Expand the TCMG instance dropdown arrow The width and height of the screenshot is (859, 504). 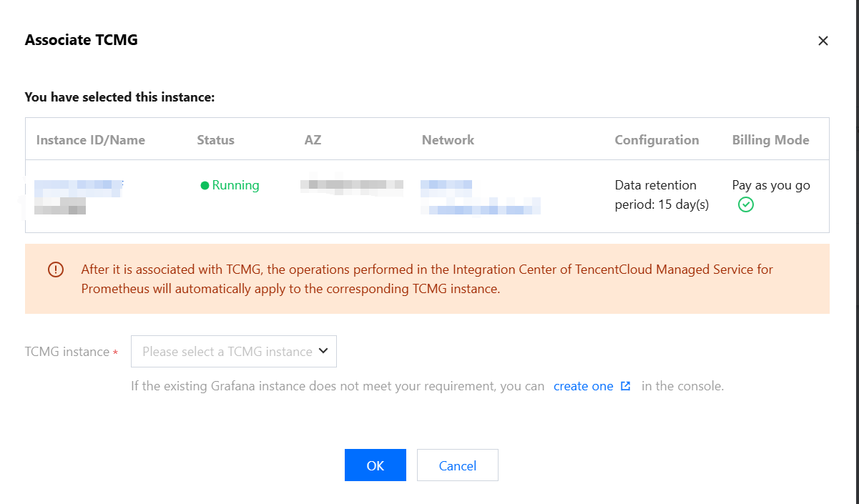323,351
